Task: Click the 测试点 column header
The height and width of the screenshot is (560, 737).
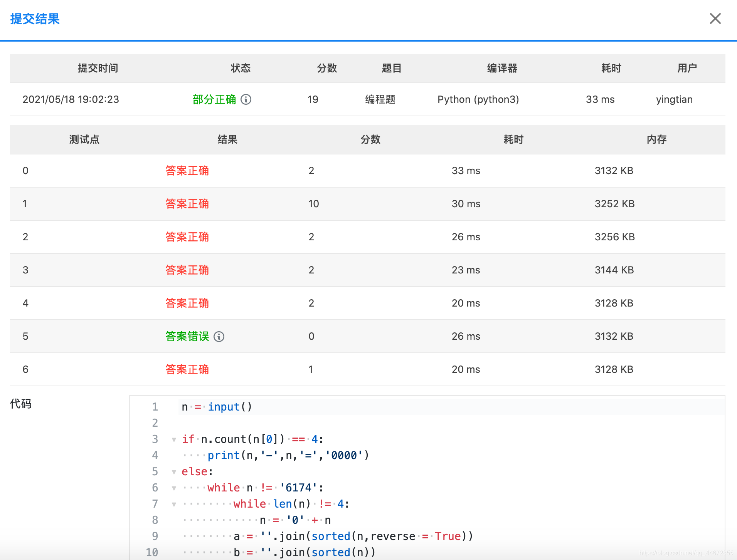Action: click(x=84, y=139)
